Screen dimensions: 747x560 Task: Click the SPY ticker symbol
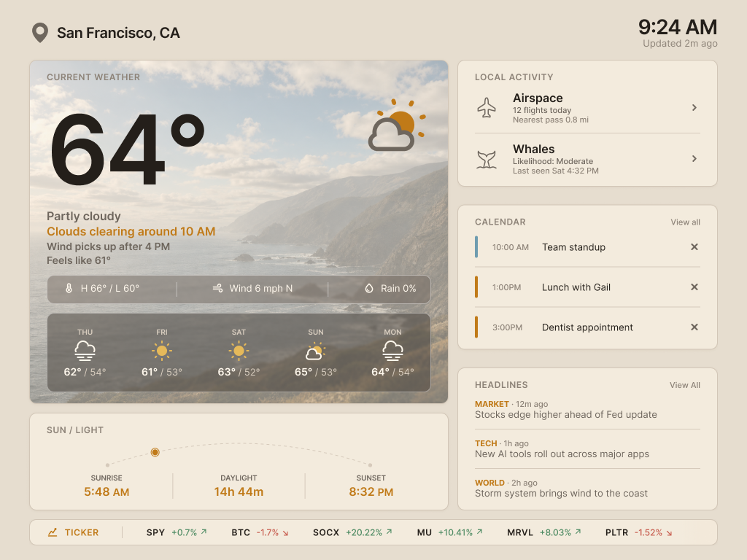click(x=155, y=532)
